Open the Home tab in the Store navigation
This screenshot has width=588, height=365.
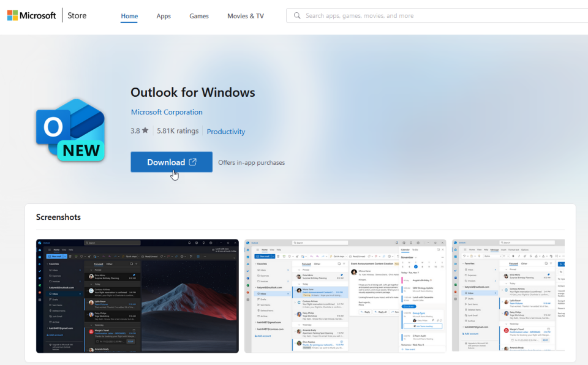pyautogui.click(x=129, y=16)
